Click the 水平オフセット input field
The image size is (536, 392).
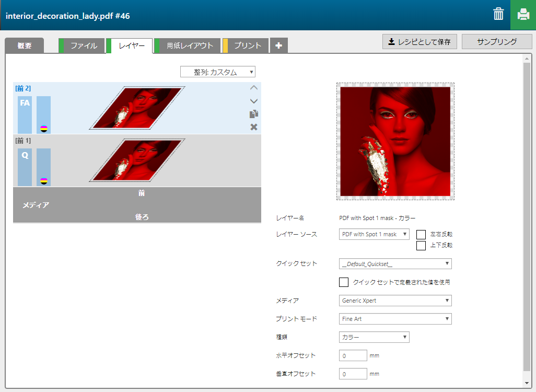353,356
